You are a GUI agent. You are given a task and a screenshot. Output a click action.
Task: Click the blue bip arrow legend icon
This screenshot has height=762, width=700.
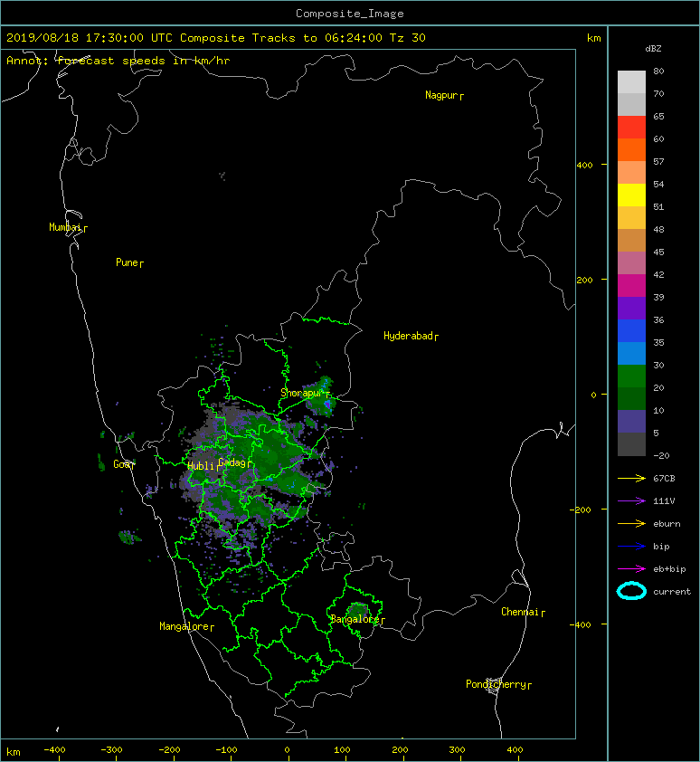tap(631, 547)
